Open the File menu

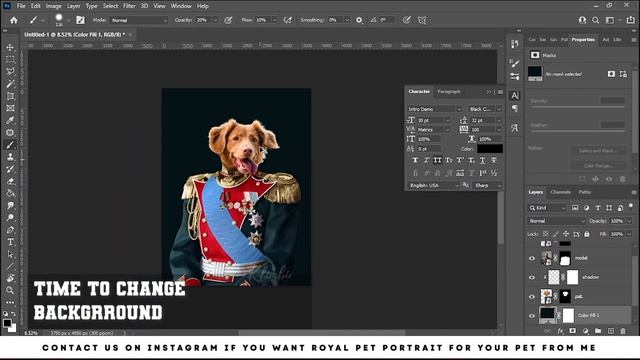(21, 6)
